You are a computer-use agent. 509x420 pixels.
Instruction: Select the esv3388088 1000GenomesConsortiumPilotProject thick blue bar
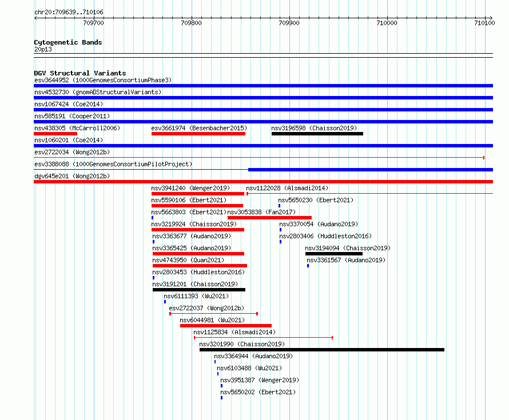tap(371, 170)
